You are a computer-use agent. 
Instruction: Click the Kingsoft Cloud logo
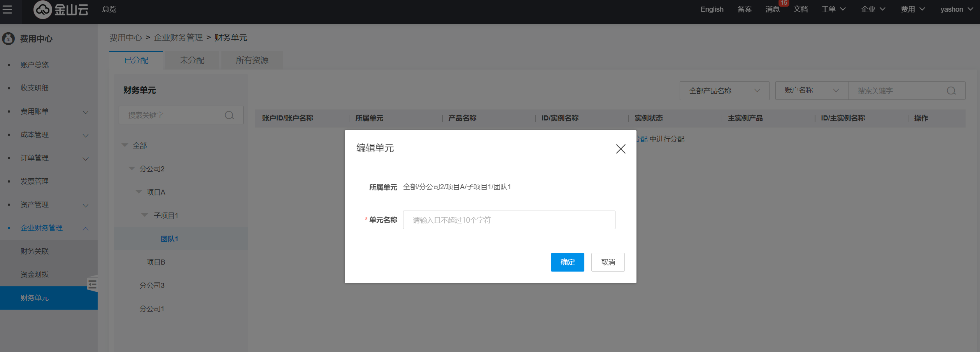[61, 9]
